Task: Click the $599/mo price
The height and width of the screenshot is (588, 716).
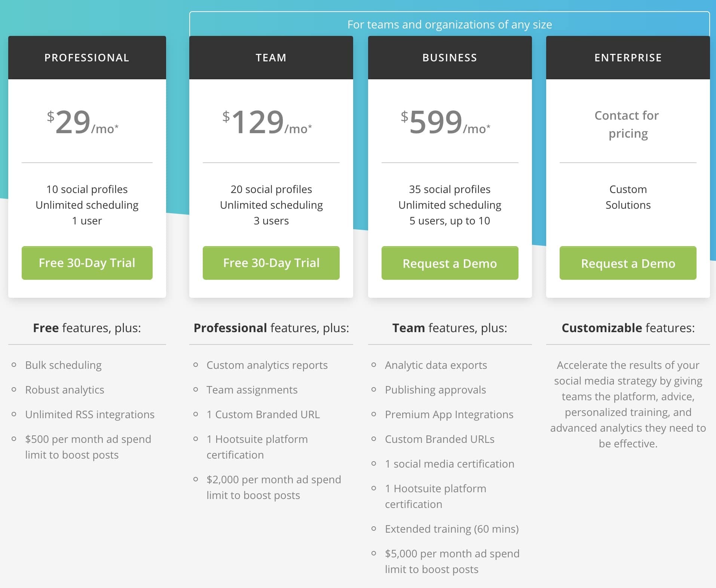Action: coord(446,123)
